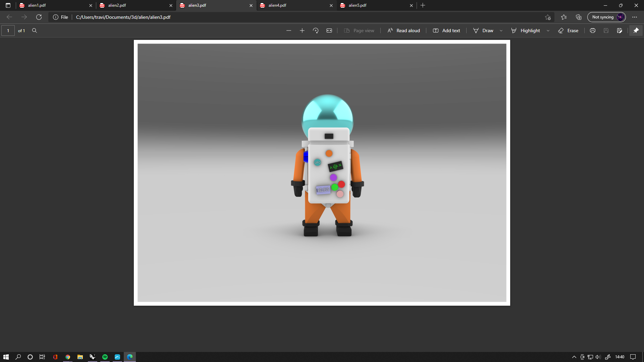Click the Save as icon
Screen dimensions: 644x362
pyautogui.click(x=620, y=31)
